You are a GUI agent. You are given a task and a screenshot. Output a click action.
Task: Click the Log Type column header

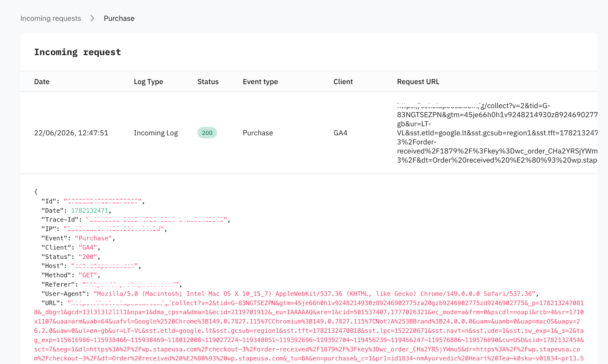tap(148, 82)
